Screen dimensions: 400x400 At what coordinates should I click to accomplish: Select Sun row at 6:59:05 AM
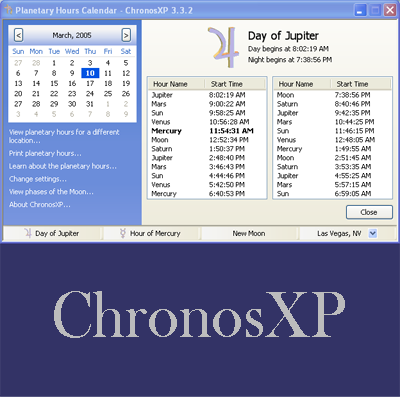pyautogui.click(x=332, y=194)
